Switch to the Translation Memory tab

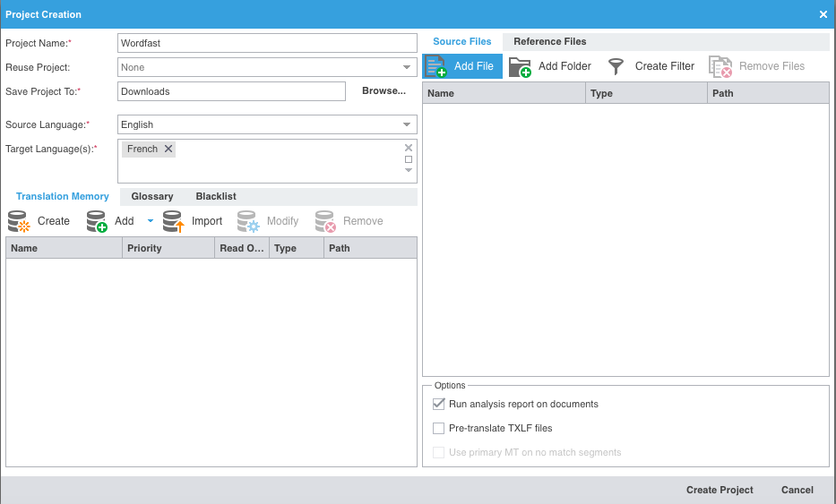tap(63, 197)
